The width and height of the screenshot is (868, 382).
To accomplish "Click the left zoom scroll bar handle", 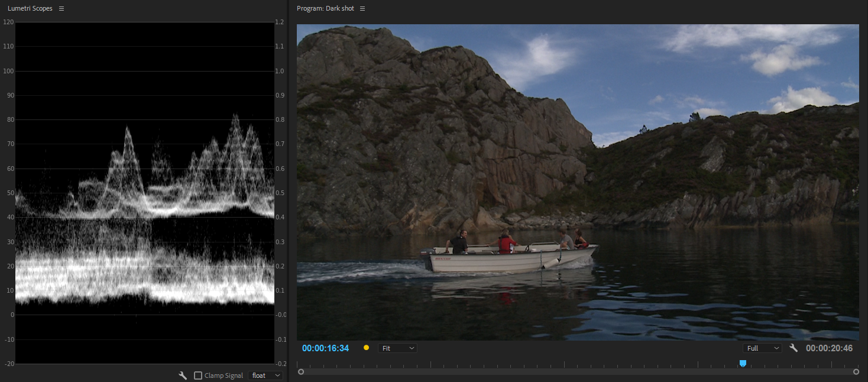I will point(301,372).
